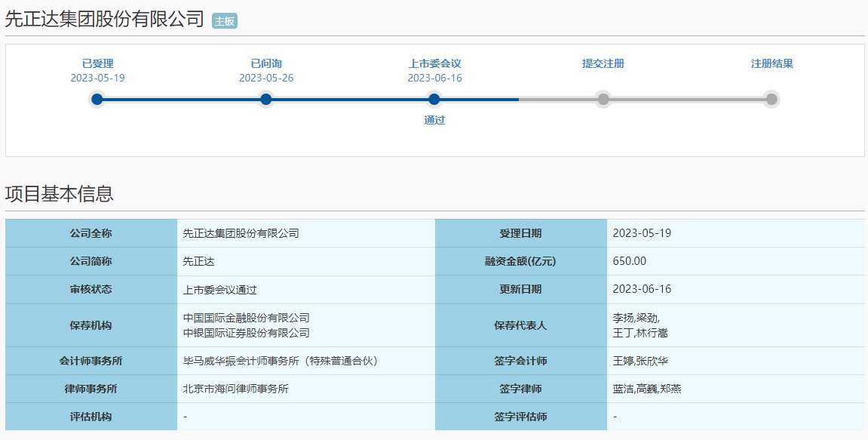
Task: Click the 已受理 timeline dot
Action: click(97, 99)
